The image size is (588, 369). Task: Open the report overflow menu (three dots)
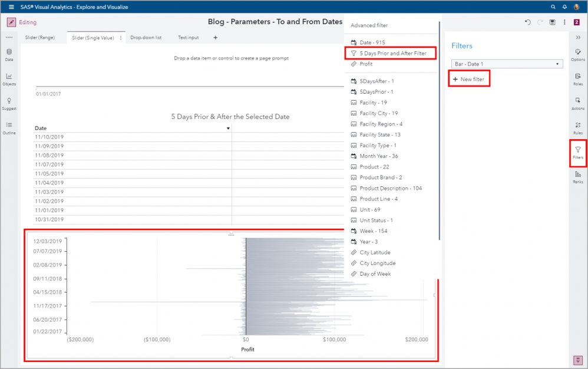564,22
